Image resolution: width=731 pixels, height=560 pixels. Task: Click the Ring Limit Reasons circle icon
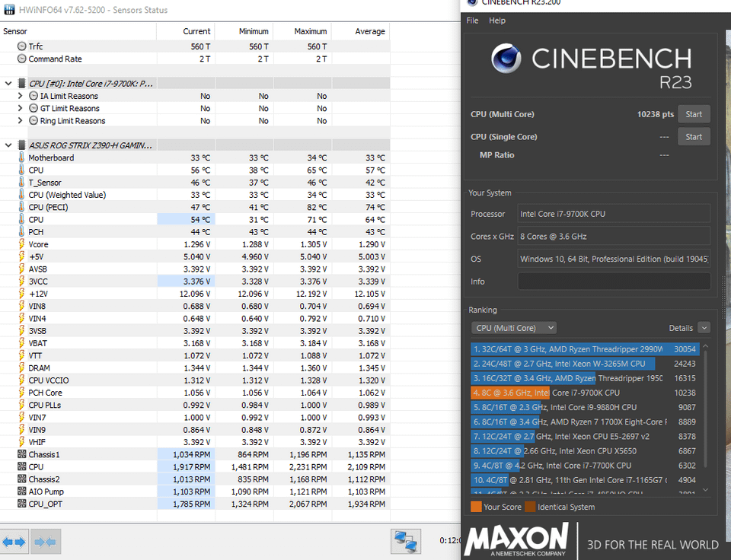click(33, 121)
